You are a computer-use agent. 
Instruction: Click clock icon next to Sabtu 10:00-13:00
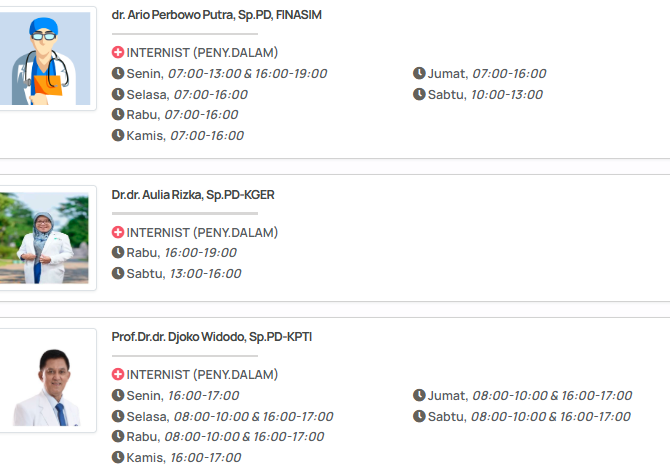[x=420, y=94]
